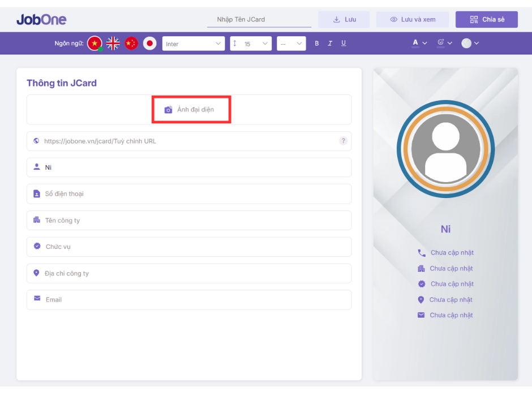This screenshot has height=396, width=532.
Task: Click the custom URL input field
Action: (189, 141)
